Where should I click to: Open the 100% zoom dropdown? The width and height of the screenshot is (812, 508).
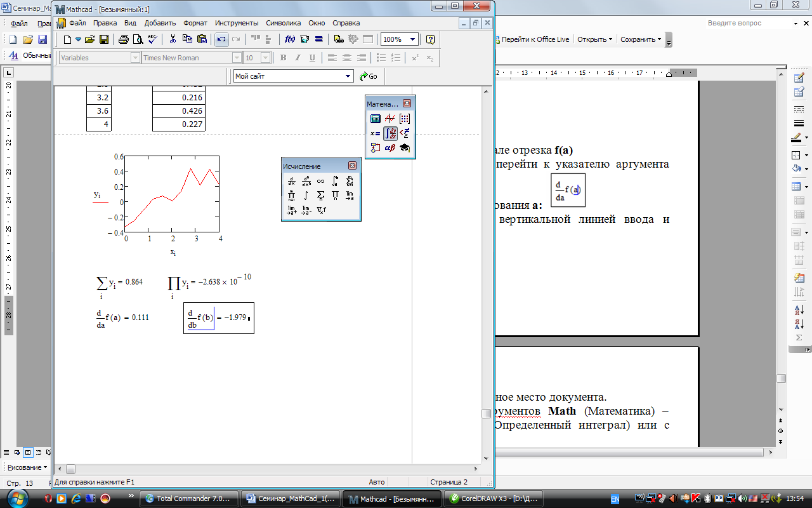(412, 39)
